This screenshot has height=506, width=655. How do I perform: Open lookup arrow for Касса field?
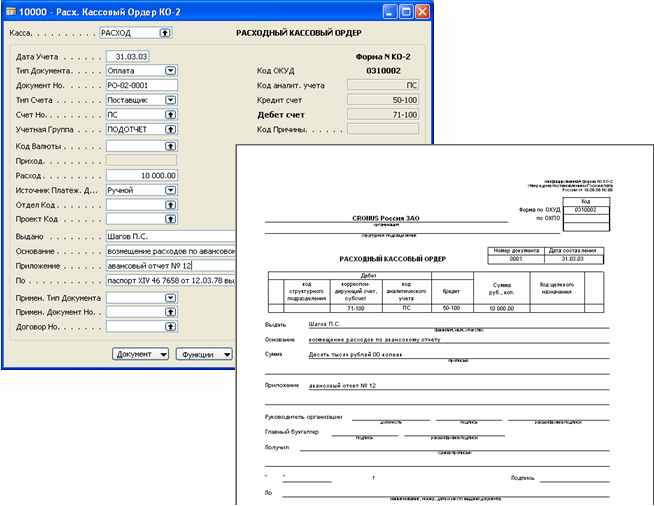[165, 33]
